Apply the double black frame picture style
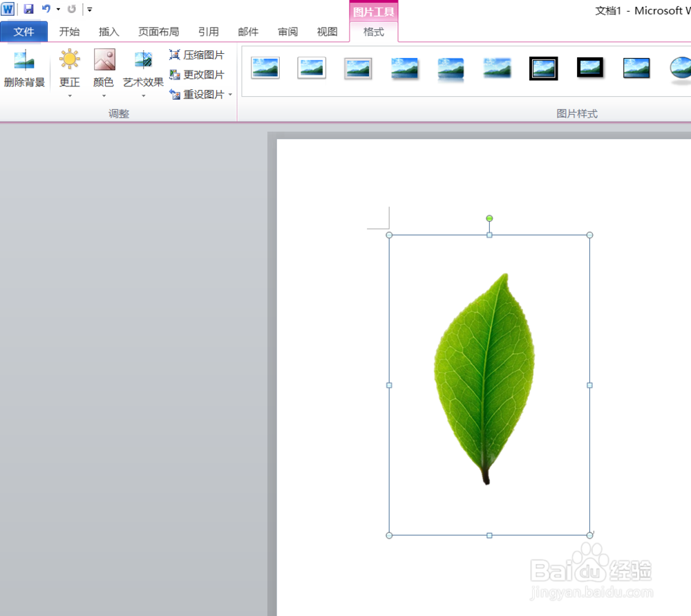Screen dimensions: 691x616 543,68
